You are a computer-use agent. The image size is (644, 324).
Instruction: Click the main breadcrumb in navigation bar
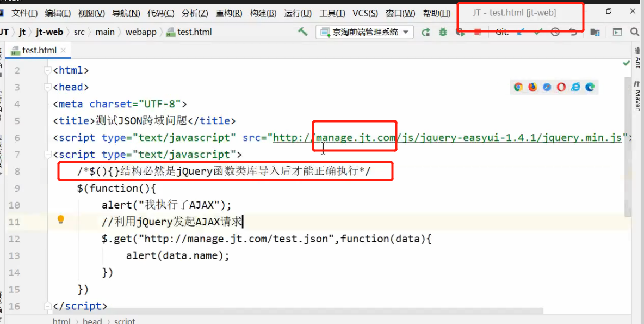(x=105, y=32)
